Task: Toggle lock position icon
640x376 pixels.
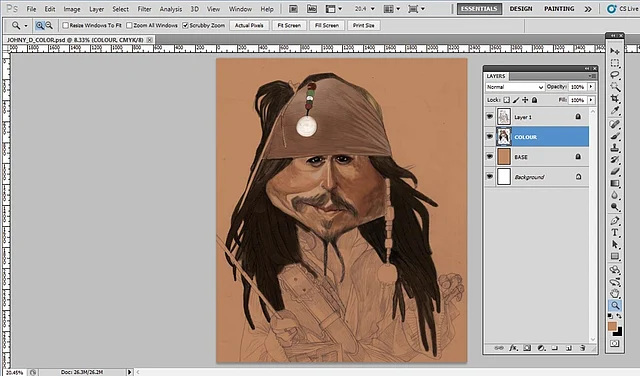Action: point(525,100)
